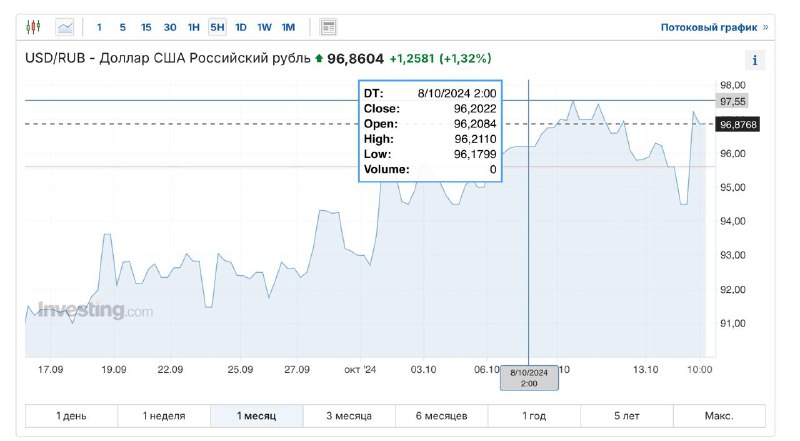Click the green up-arrow beside 96,8604
This screenshot has width=800, height=441.
(x=319, y=59)
